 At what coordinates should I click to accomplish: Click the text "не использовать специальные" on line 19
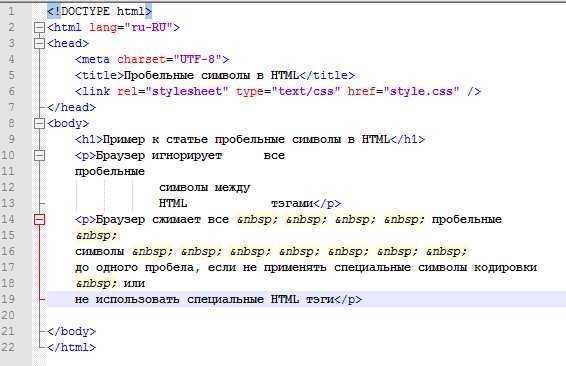tap(169, 300)
